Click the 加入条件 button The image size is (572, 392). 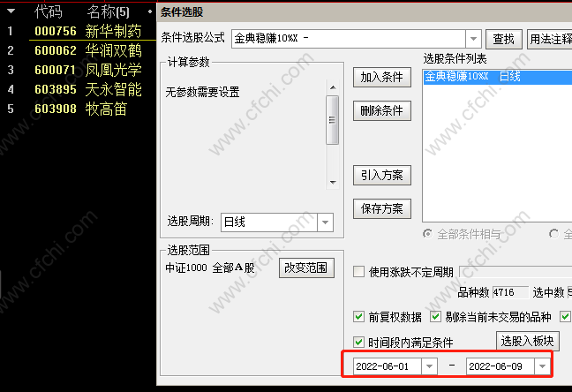pos(382,78)
